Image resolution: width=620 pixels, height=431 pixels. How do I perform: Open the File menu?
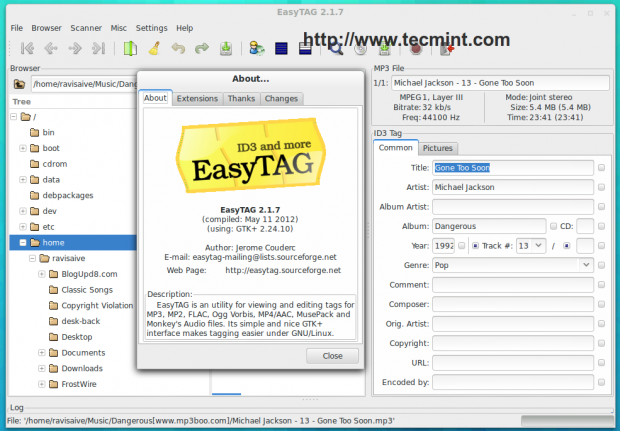(x=17, y=28)
